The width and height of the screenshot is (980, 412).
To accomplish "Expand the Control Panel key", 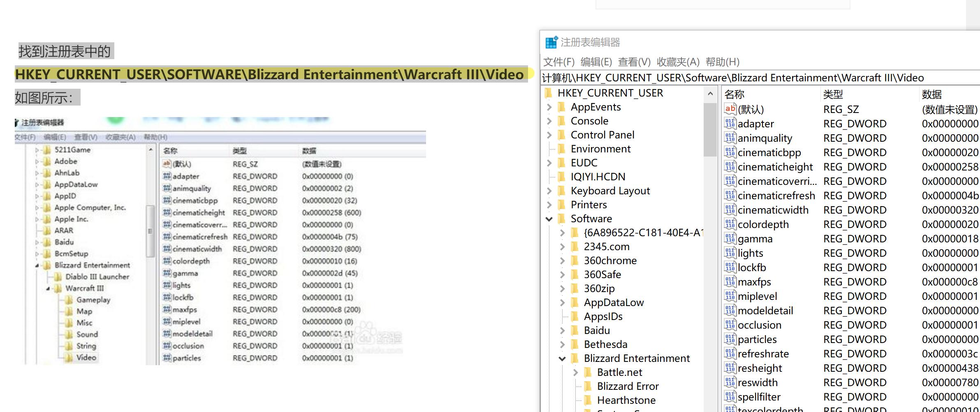I will (x=549, y=135).
